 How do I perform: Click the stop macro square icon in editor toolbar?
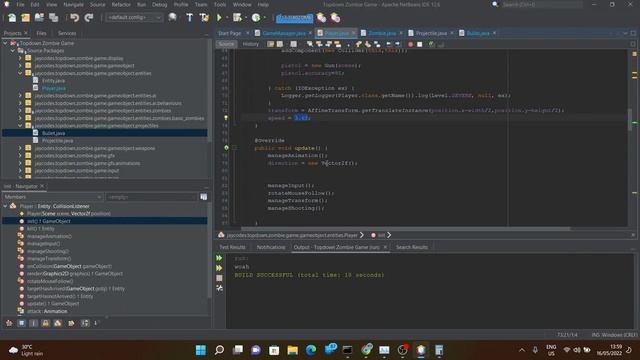[419, 44]
